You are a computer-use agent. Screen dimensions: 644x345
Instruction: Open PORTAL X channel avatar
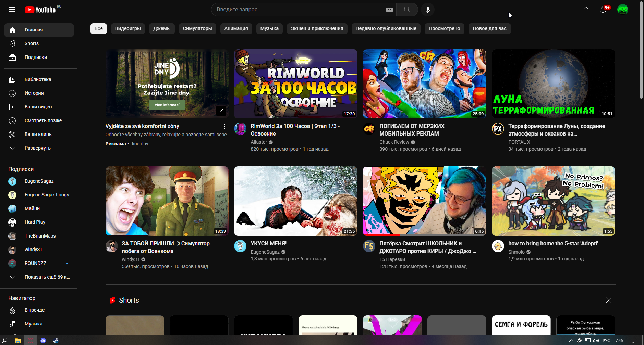498,129
